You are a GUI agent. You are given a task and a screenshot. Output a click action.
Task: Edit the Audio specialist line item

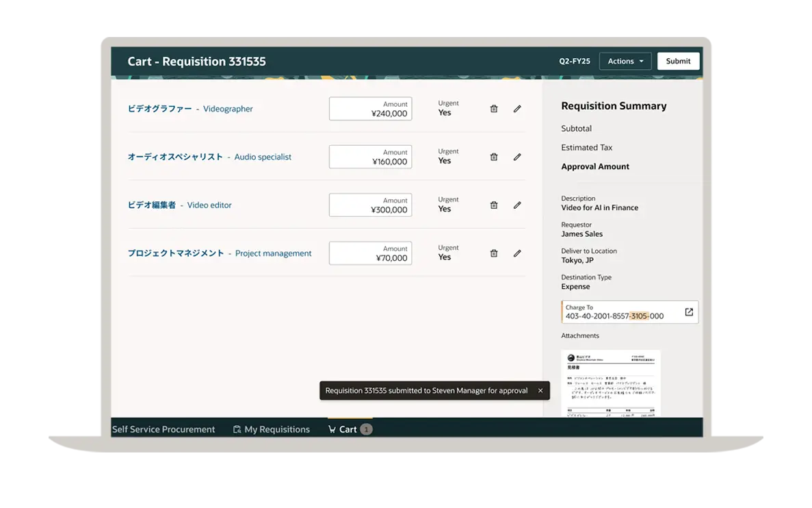517,157
